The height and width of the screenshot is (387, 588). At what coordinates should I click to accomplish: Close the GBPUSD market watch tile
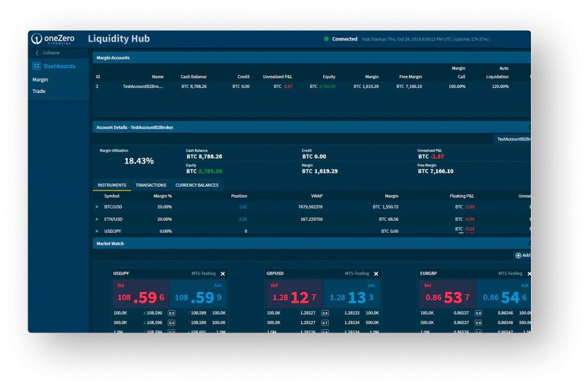coord(376,273)
